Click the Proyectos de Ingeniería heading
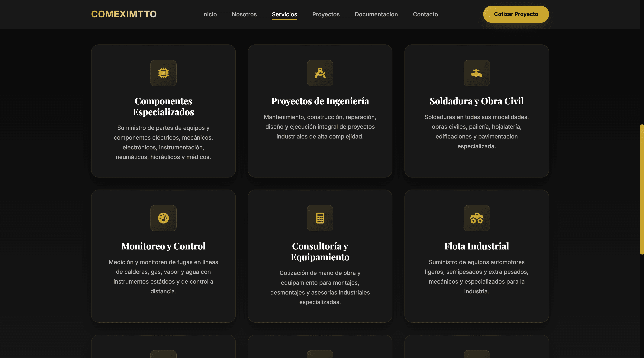Image resolution: width=644 pixels, height=358 pixels. (x=320, y=101)
